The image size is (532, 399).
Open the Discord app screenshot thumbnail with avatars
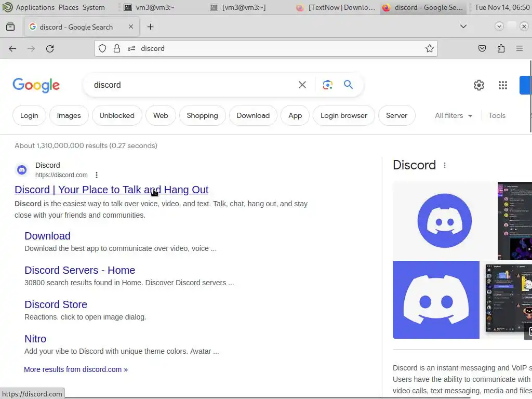[507, 300]
